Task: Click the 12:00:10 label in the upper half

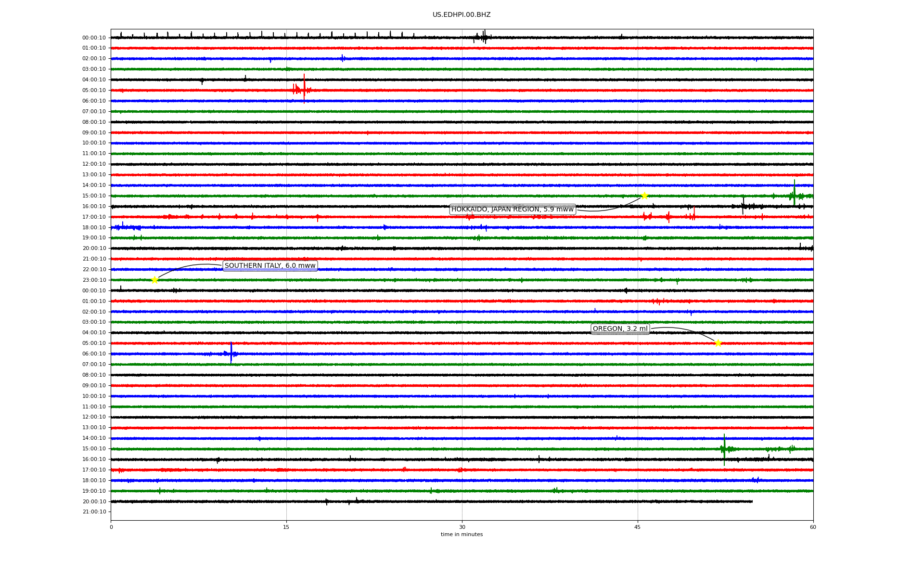Action: coord(94,164)
